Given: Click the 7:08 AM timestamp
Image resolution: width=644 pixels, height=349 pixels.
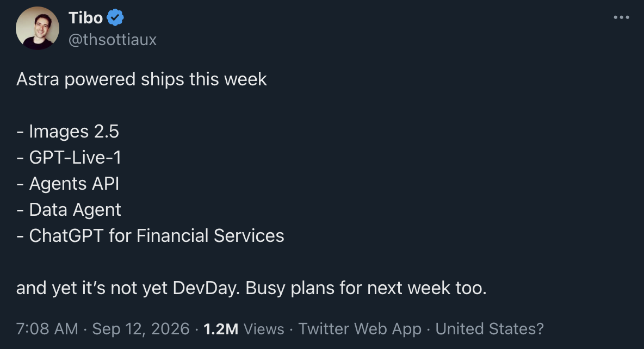Looking at the screenshot, I should [x=47, y=329].
